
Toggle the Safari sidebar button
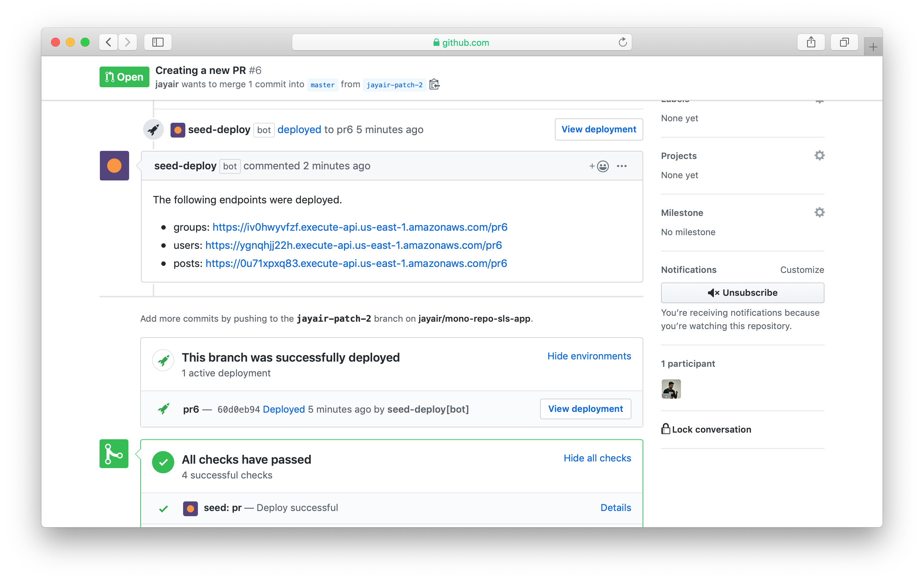point(158,42)
